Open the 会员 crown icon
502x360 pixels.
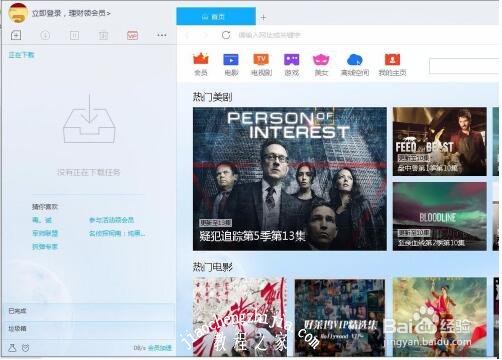[201, 64]
